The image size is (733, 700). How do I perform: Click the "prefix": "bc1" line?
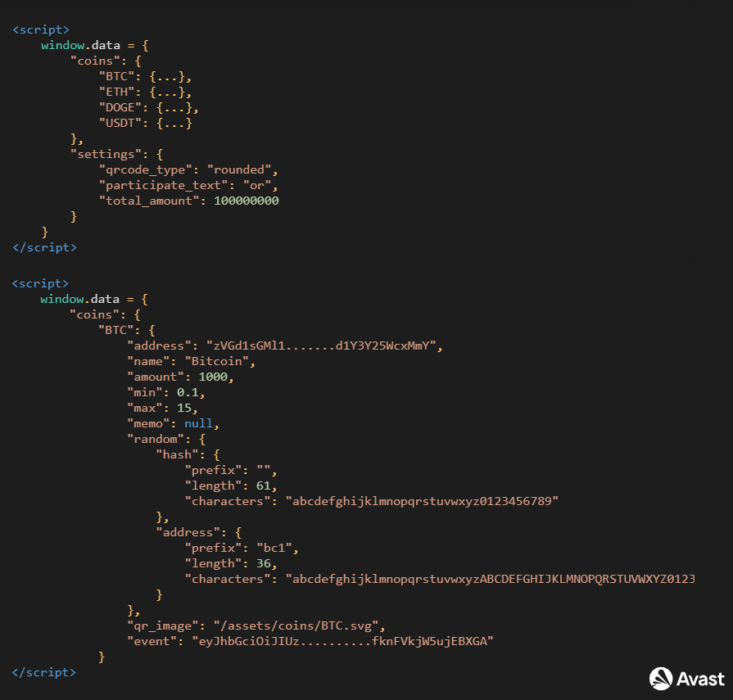coord(242,548)
